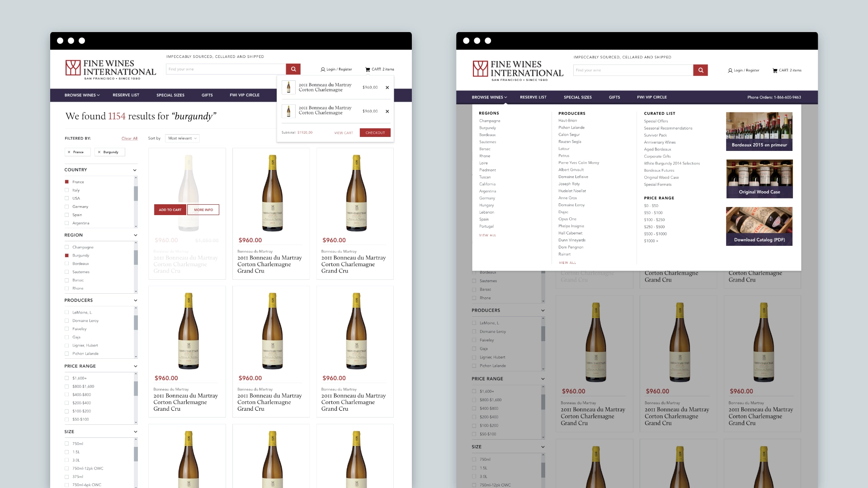Collapse PRODUCERS filter section in right window
The height and width of the screenshot is (488, 868).
pyautogui.click(x=543, y=311)
